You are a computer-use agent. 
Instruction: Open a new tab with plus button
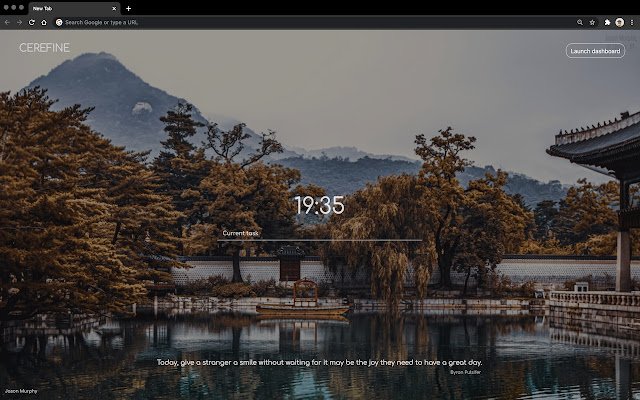[x=128, y=8]
